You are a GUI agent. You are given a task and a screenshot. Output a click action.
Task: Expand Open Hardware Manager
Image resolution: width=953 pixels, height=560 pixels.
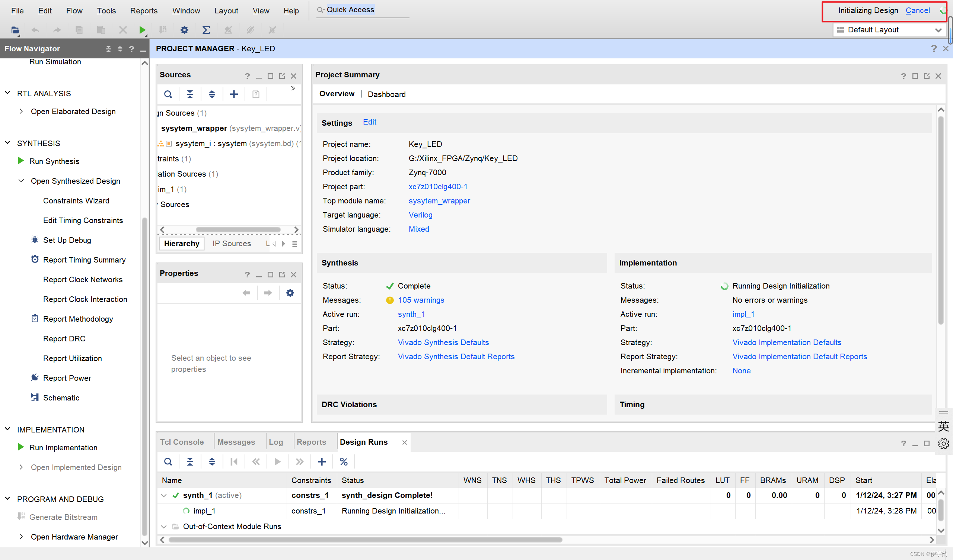tap(21, 537)
